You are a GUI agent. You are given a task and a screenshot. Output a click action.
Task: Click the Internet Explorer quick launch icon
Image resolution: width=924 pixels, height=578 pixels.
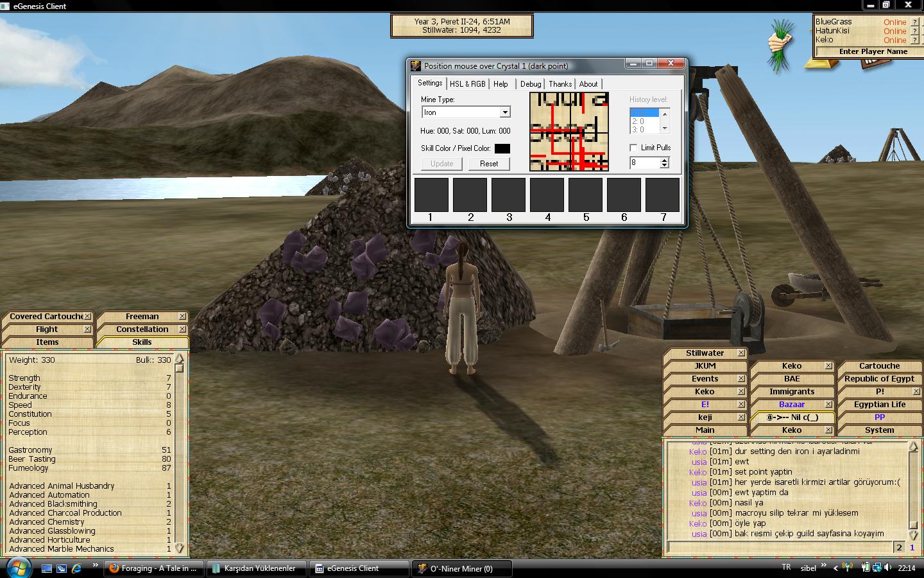pos(76,568)
